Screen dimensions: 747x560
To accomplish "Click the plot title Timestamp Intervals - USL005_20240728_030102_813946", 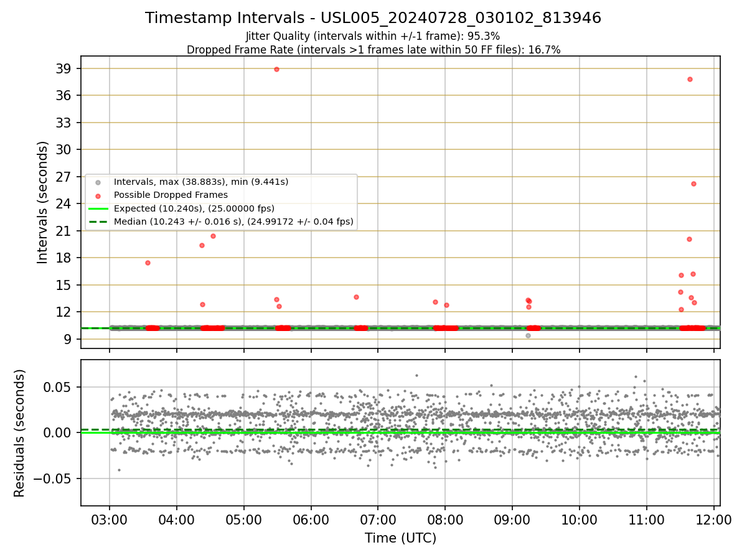I will click(x=373, y=18).
